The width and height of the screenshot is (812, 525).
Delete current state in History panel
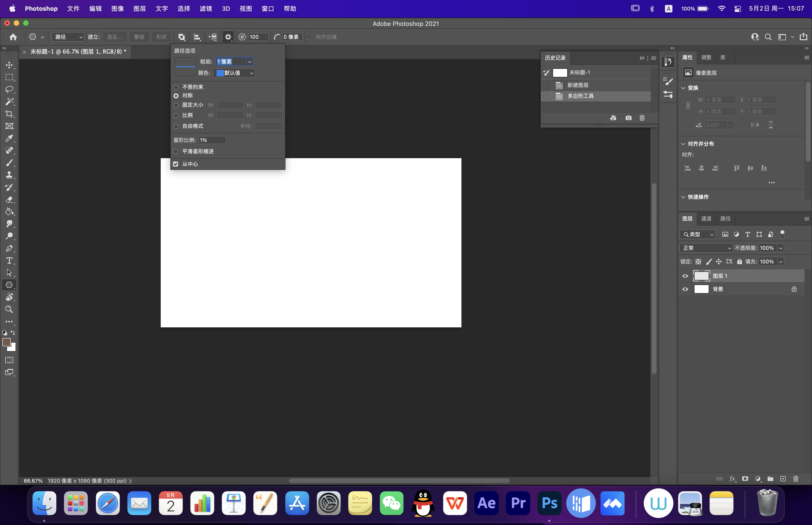pyautogui.click(x=642, y=118)
